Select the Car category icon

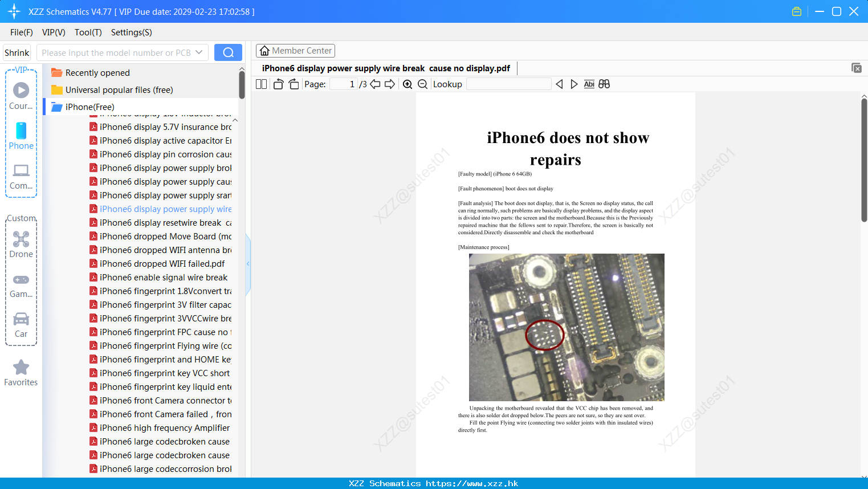click(x=21, y=325)
